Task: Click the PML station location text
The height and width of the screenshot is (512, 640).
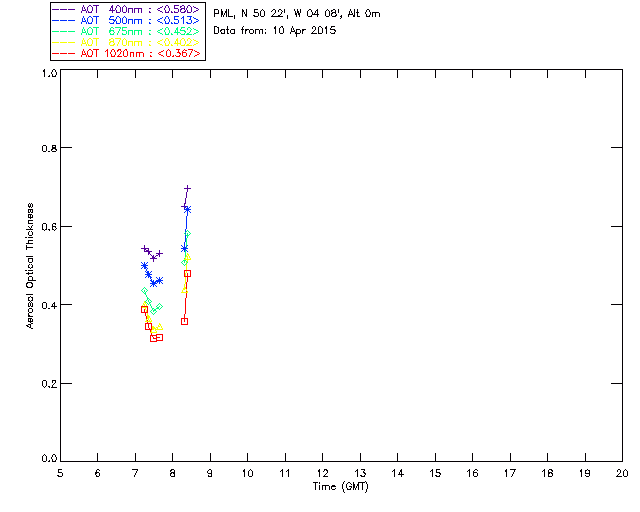Action: [297, 14]
